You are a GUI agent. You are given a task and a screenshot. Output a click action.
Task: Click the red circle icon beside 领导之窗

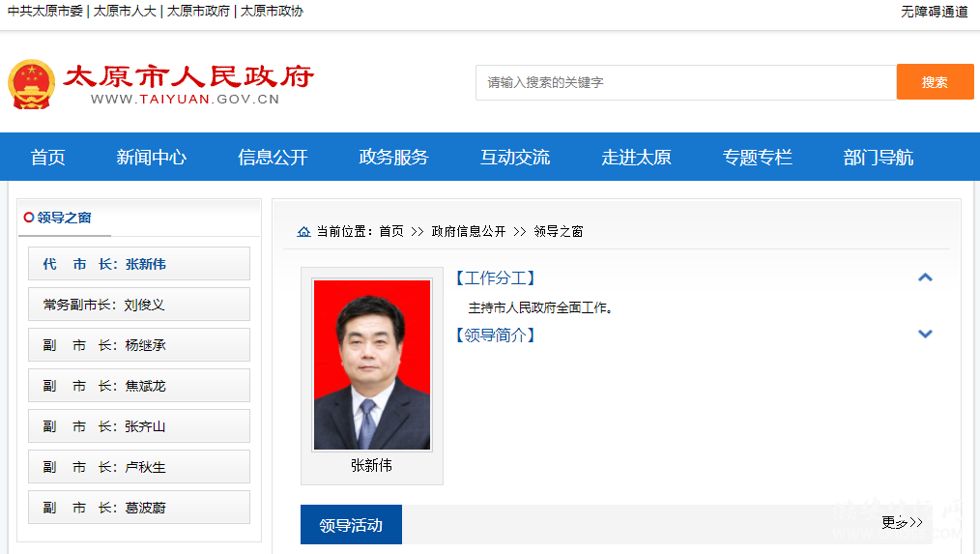pyautogui.click(x=28, y=218)
